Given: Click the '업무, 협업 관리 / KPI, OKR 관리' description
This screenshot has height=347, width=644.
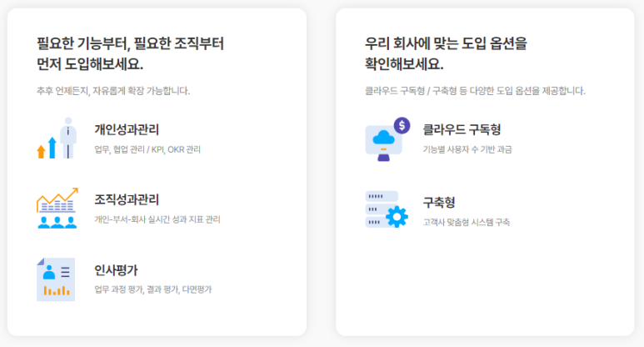Looking at the screenshot, I should pos(147,150).
